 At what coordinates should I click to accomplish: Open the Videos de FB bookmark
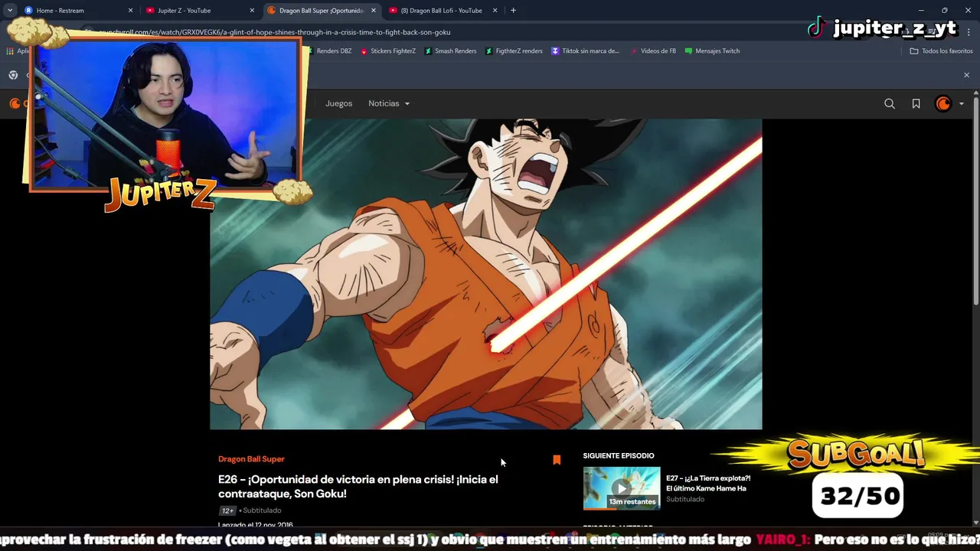coord(652,51)
